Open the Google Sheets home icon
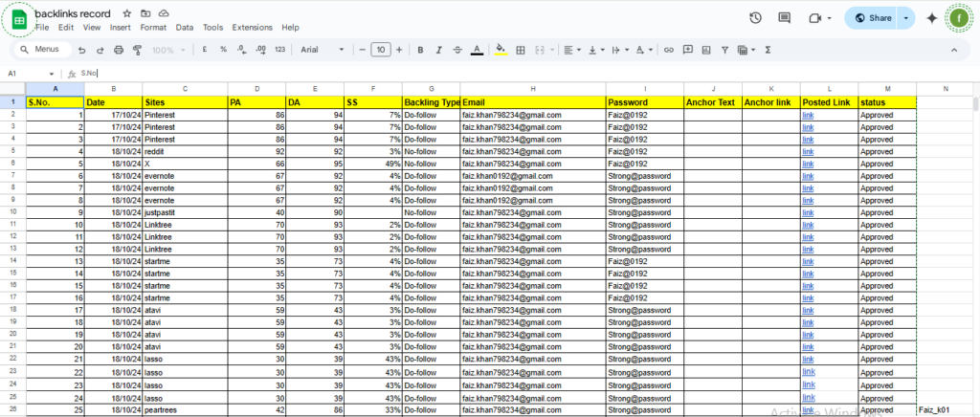This screenshot has height=417, width=980. click(x=19, y=20)
